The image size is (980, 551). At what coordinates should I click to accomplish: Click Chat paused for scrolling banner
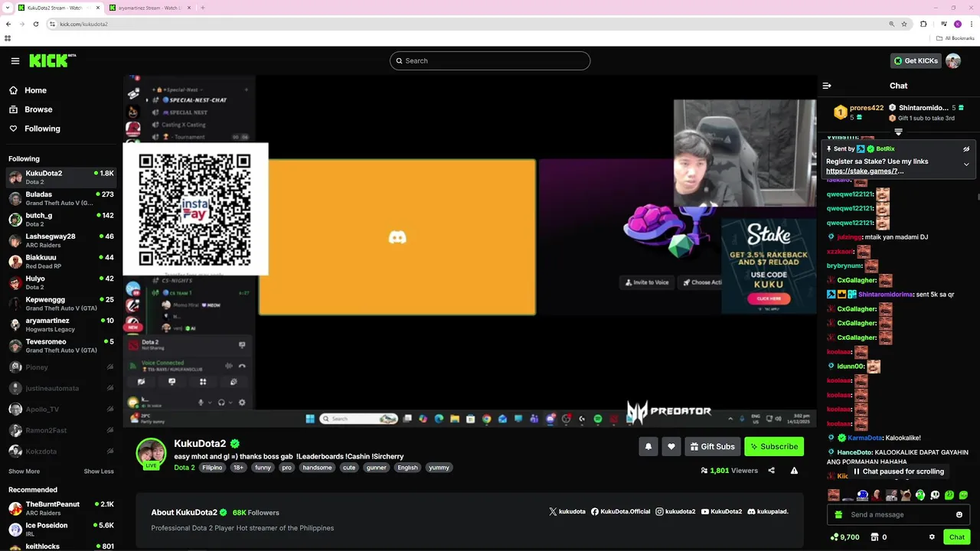pos(899,471)
